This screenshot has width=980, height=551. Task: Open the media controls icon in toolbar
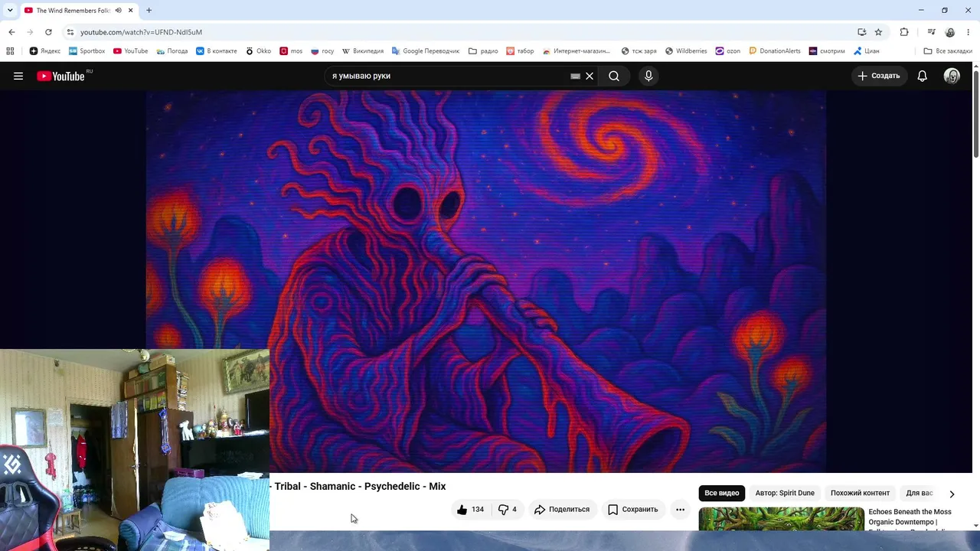pos(931,32)
